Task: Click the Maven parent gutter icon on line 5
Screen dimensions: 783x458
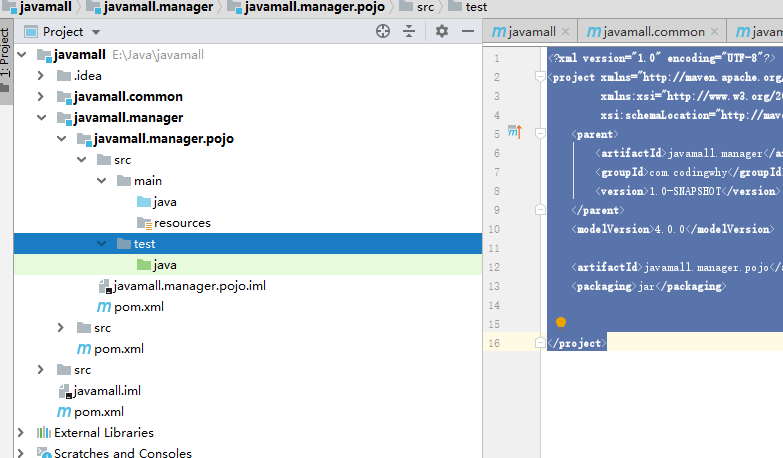Action: coord(515,132)
